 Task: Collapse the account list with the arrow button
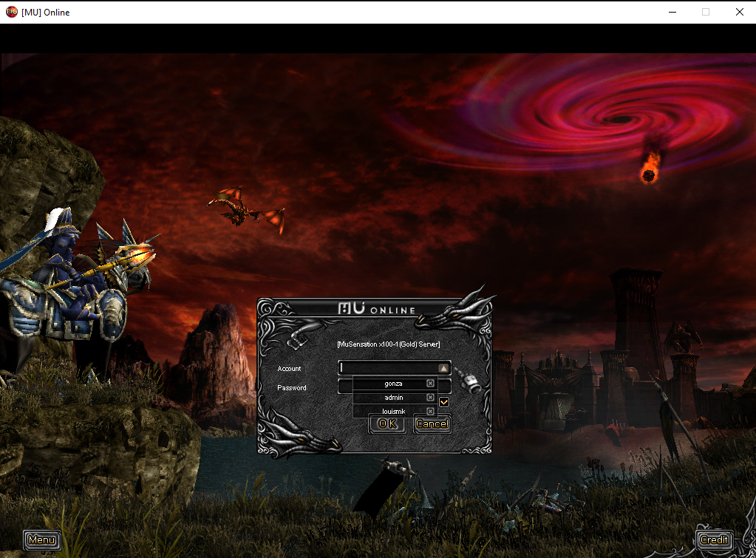coord(443,368)
